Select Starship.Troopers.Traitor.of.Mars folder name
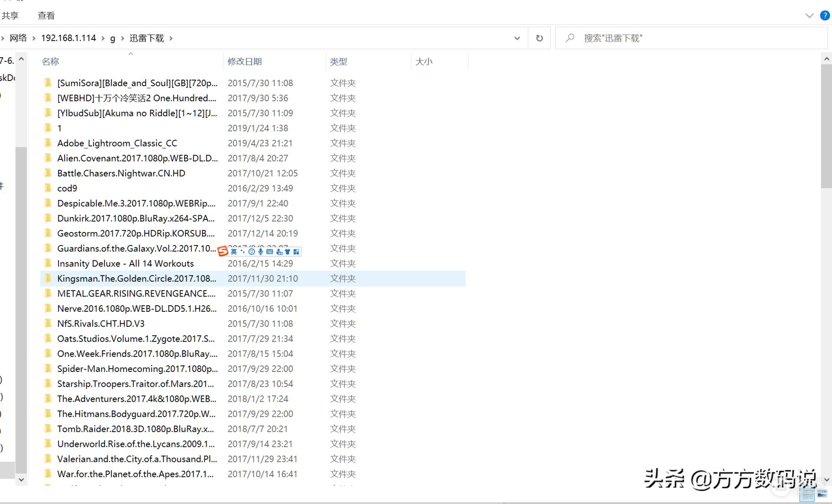This screenshot has width=832, height=504. pos(135,384)
